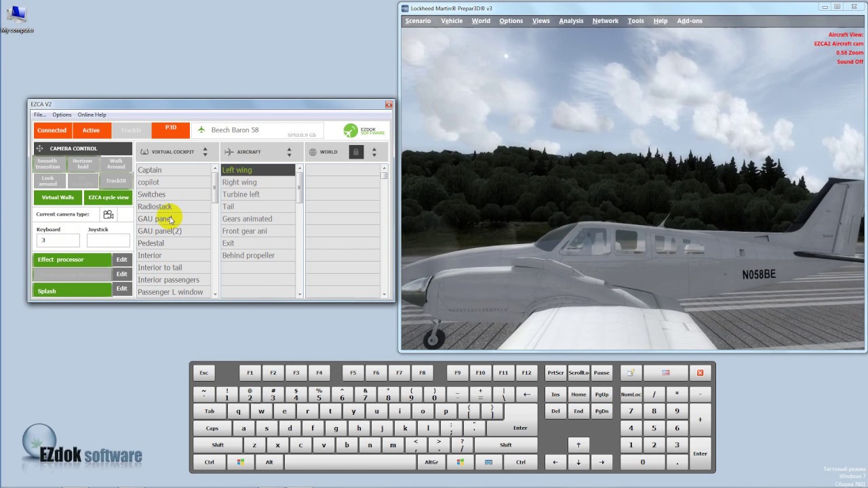Select Right wing aircraft camera
The image size is (868, 488).
[258, 182]
